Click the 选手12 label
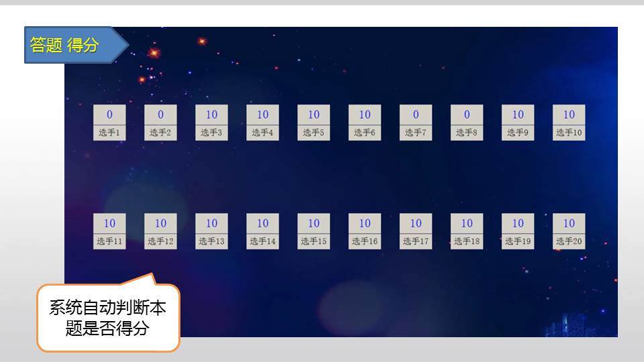The width and height of the screenshot is (644, 362). pos(160,241)
